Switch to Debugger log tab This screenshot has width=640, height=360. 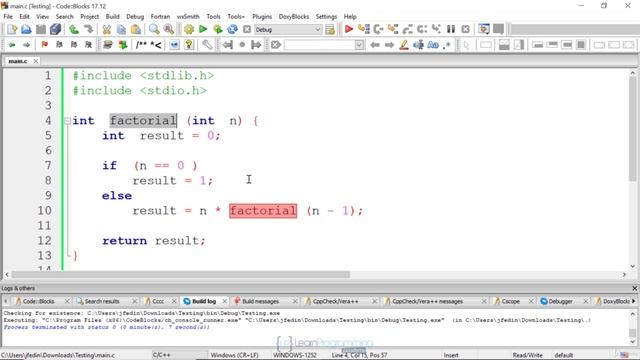[560, 301]
